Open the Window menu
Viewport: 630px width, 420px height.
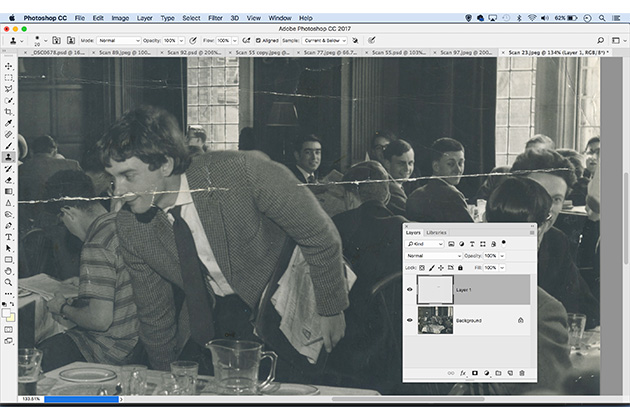pos(280,18)
